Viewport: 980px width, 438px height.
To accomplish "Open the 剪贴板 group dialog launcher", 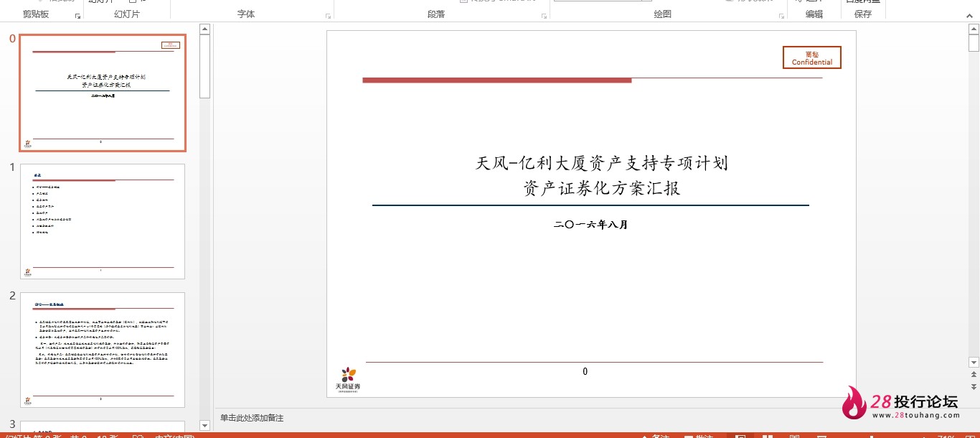I will click(x=77, y=15).
